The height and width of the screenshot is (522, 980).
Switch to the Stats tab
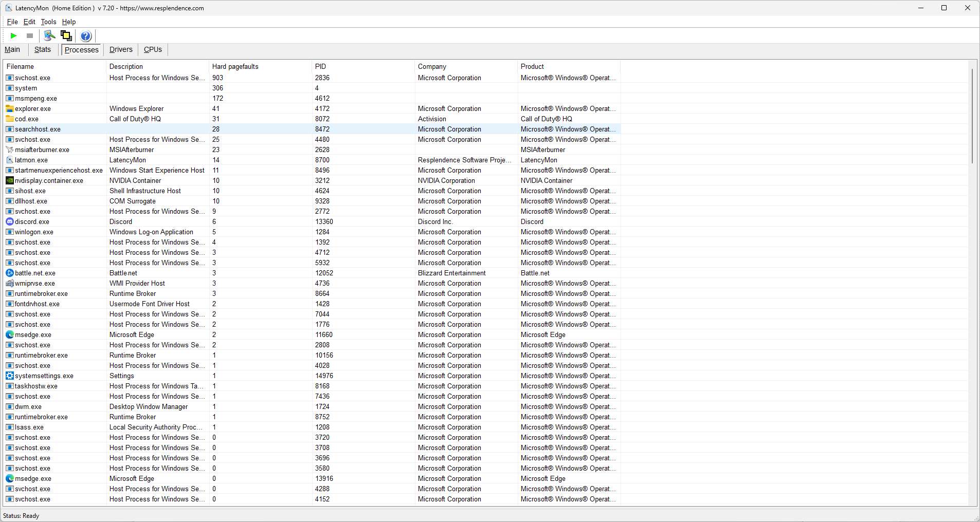[x=43, y=49]
